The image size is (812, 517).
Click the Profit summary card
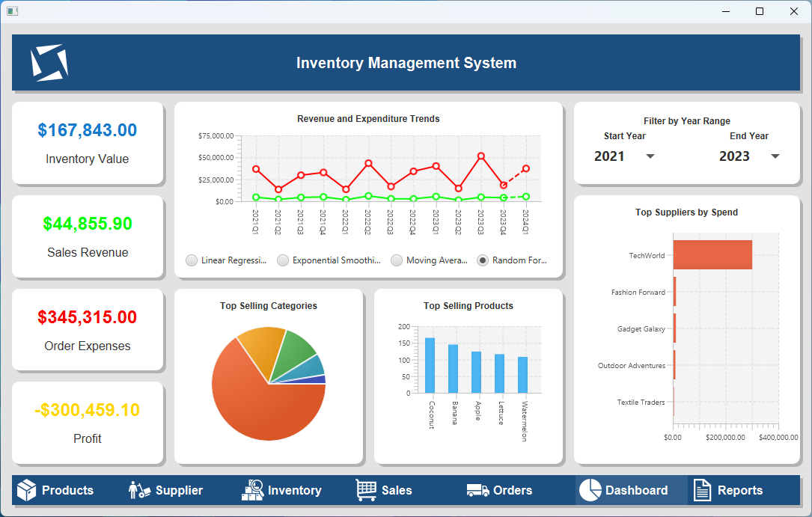[88, 423]
